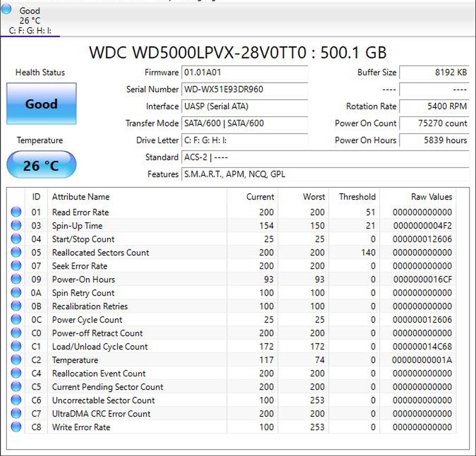The width and height of the screenshot is (476, 456).
Task: Click status icon for Seek Error Rate
Action: (16, 265)
